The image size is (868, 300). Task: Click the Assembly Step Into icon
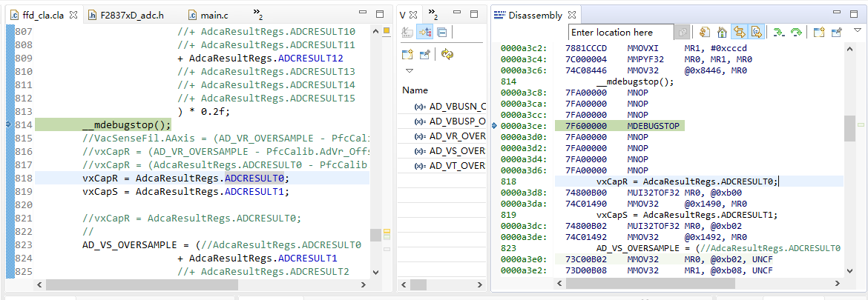click(779, 32)
